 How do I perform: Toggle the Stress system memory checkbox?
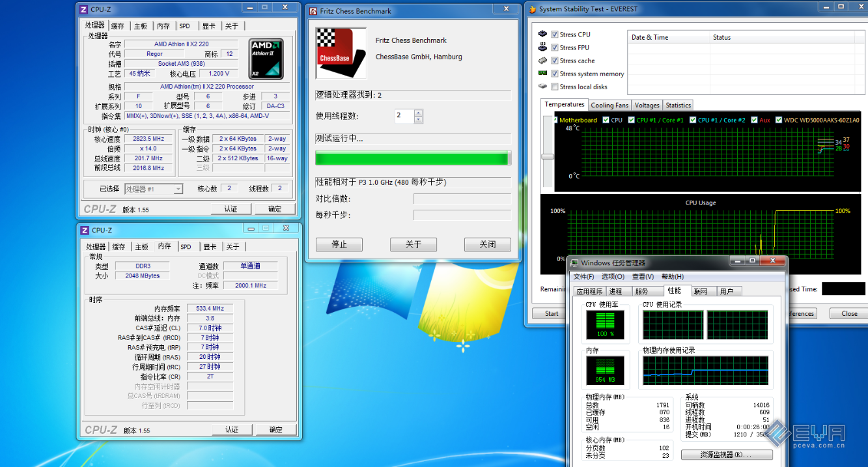[555, 74]
